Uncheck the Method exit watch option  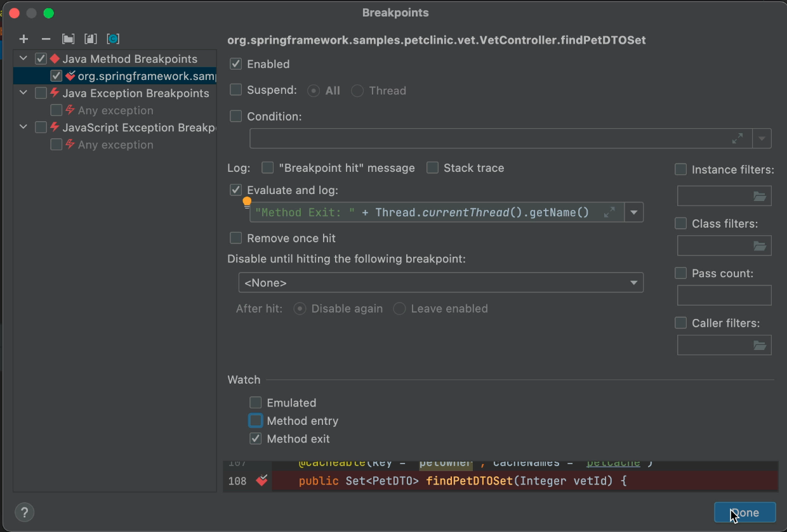pyautogui.click(x=256, y=439)
